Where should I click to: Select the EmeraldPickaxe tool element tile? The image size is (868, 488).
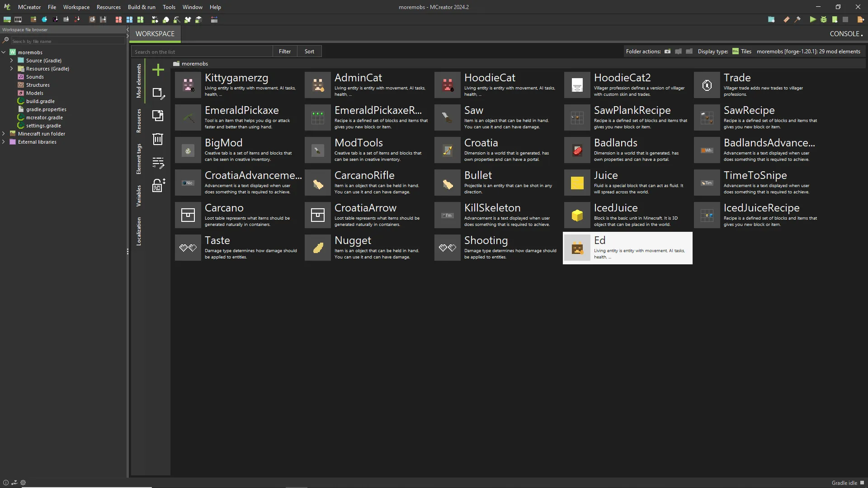[x=238, y=117]
